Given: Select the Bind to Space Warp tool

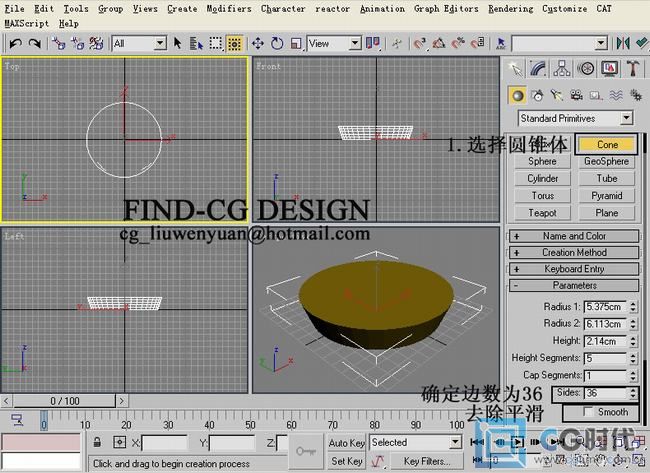Looking at the screenshot, I should tap(96, 43).
